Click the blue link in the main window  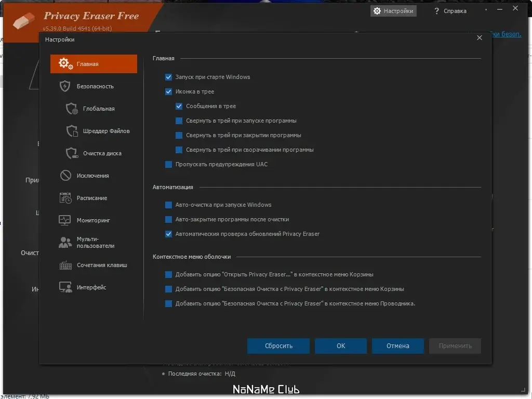[506, 34]
